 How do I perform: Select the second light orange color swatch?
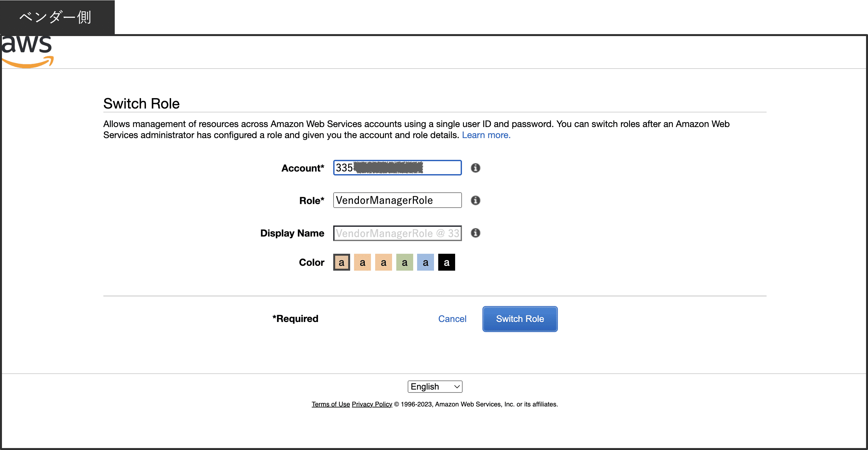[x=362, y=263]
